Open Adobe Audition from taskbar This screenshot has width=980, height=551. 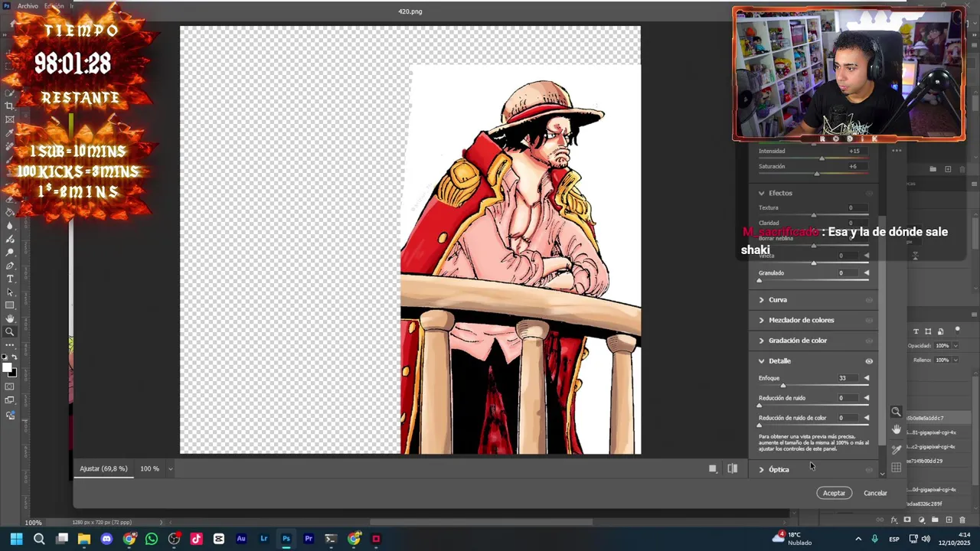241,539
